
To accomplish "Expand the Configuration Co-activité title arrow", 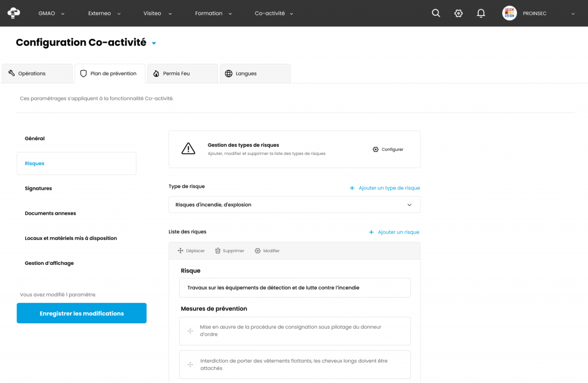I will [x=154, y=43].
